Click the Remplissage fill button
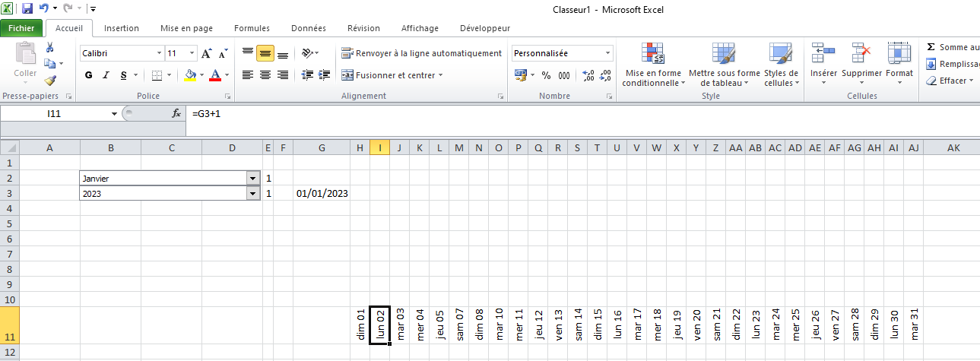The height and width of the screenshot is (361, 980). click(952, 64)
